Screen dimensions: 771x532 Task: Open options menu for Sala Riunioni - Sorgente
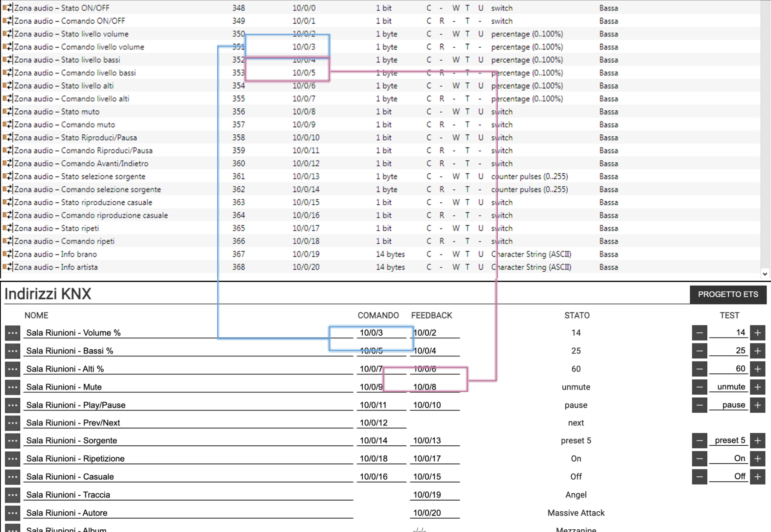[12, 441]
